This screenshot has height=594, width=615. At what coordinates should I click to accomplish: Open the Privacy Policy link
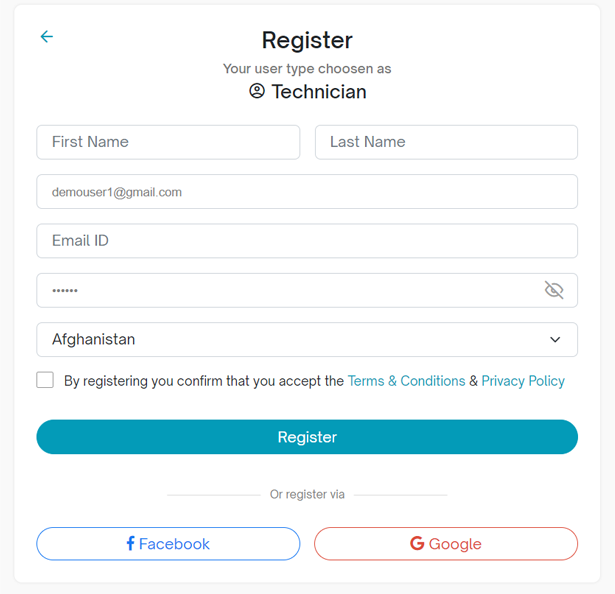[523, 381]
